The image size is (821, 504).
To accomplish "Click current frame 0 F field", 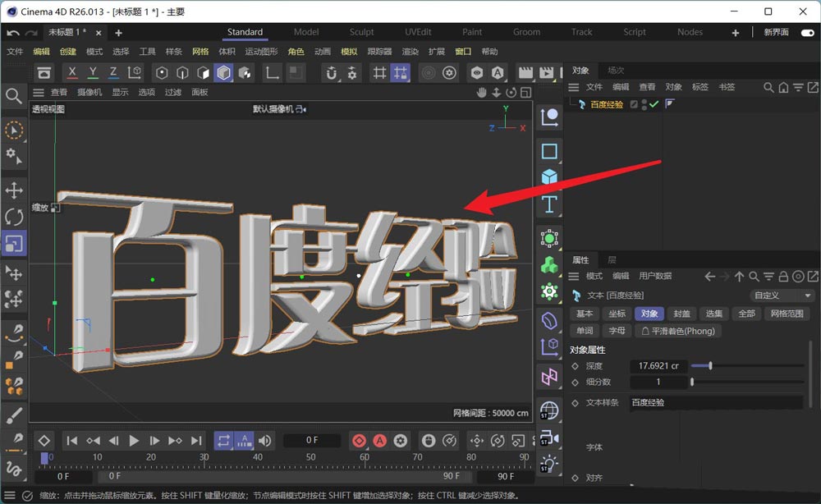I will (312, 441).
